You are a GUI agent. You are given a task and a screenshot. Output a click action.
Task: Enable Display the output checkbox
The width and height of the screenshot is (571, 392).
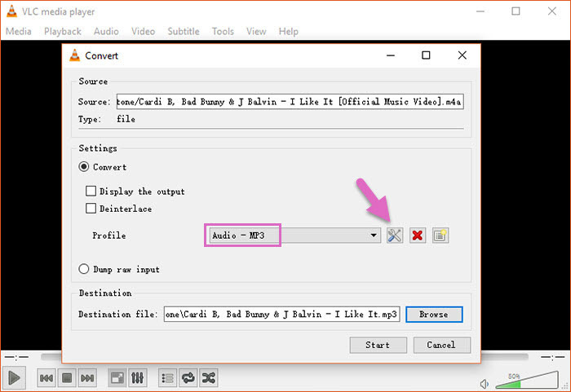tap(91, 191)
